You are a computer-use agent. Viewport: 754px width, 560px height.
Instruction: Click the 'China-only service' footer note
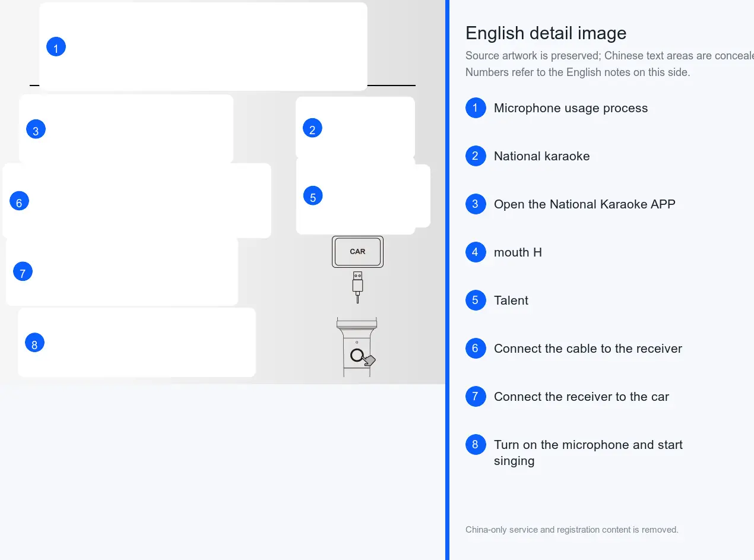point(572,530)
